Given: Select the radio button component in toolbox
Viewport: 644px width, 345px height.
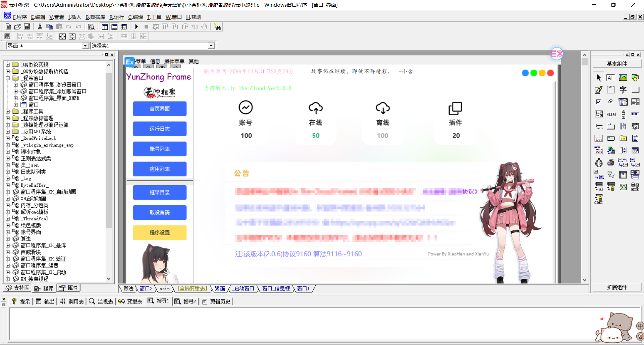Looking at the screenshot, I should pos(611,102).
